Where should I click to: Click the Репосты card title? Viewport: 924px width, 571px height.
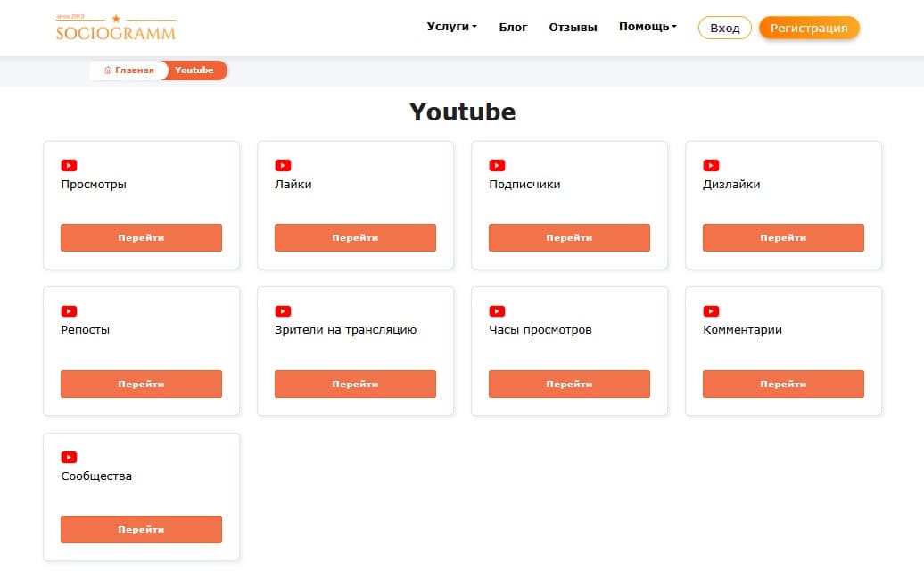pyautogui.click(x=86, y=330)
